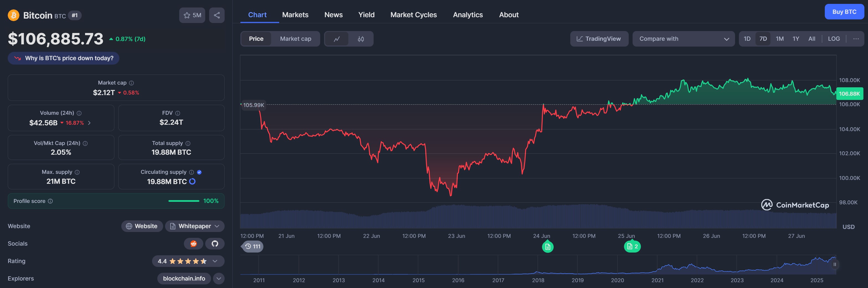Open the Chart tab

click(x=257, y=15)
